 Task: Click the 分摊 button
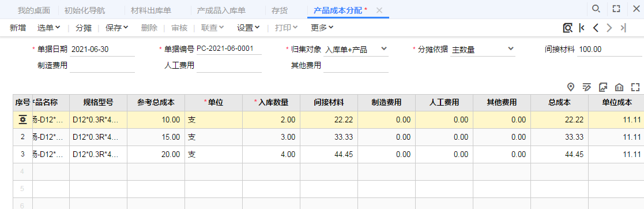tap(84, 28)
